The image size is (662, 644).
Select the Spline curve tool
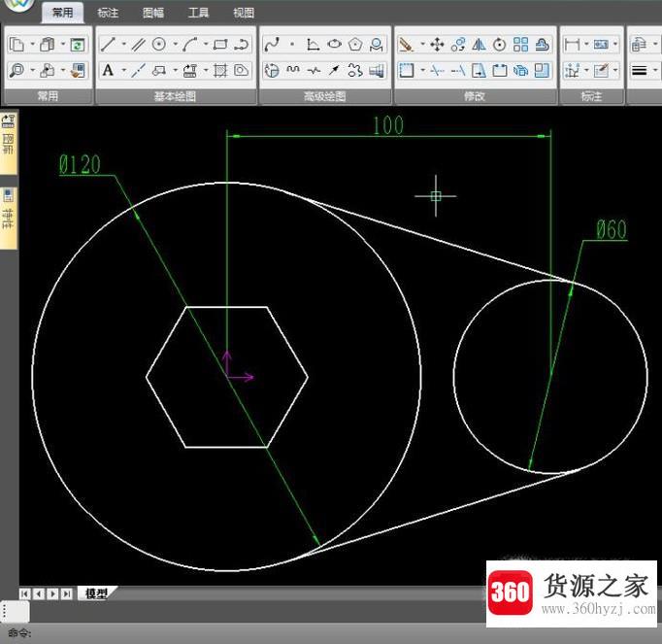(x=272, y=44)
